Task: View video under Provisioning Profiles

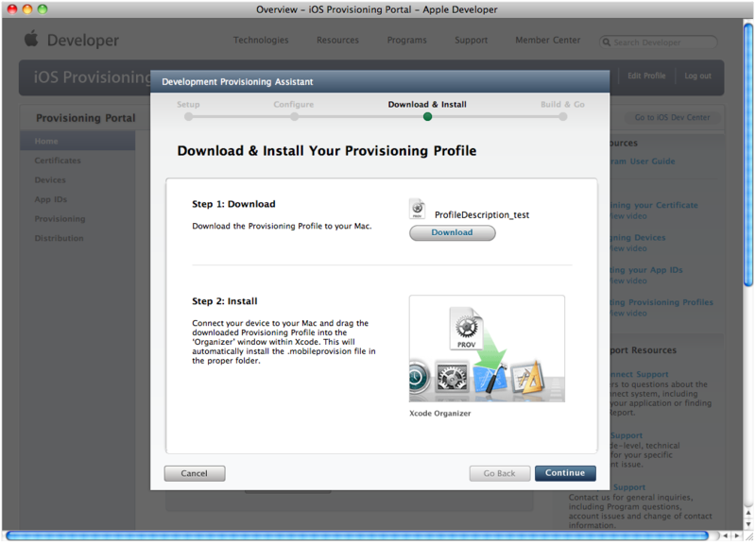Action: [x=628, y=314]
